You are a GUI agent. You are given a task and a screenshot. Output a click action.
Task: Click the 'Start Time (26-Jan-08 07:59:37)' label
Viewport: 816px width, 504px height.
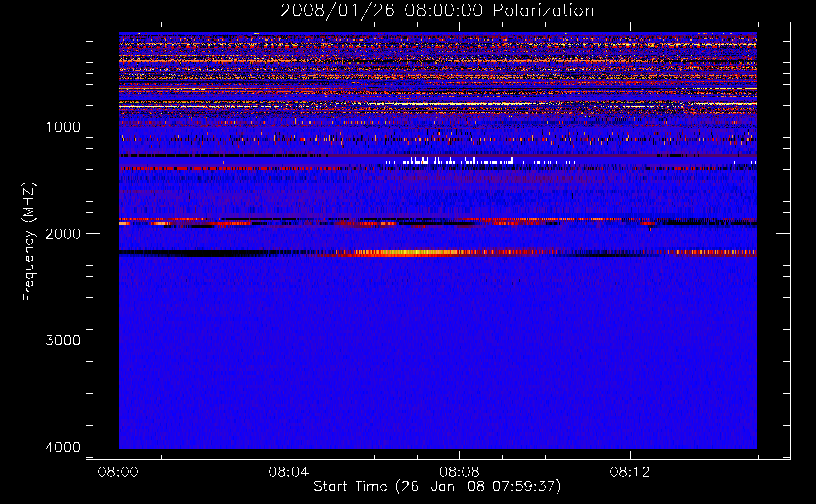click(x=437, y=487)
